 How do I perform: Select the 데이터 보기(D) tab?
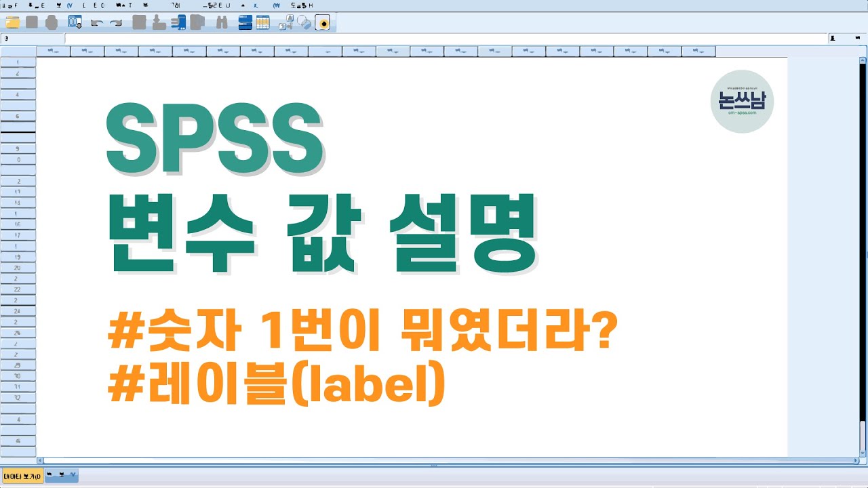pyautogui.click(x=22, y=476)
